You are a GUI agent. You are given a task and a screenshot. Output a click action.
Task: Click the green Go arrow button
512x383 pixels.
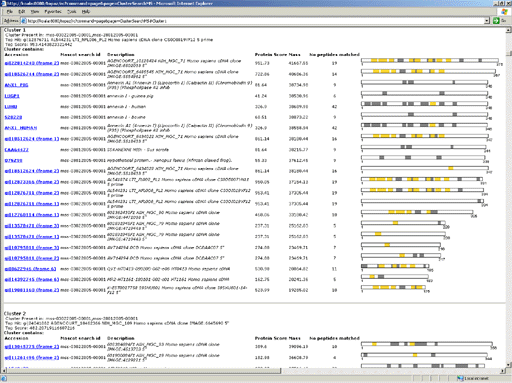click(x=496, y=21)
